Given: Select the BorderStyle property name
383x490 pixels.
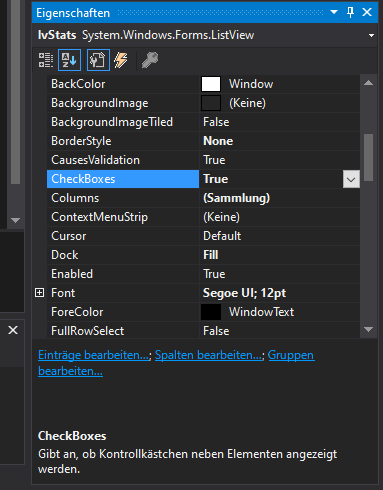Looking at the screenshot, I should coord(81,141).
